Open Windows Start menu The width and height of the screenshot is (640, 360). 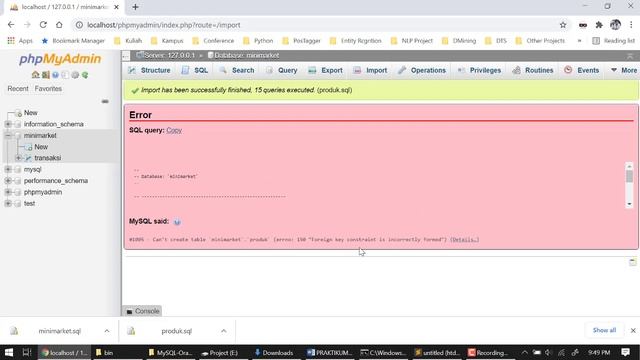(x=9, y=353)
